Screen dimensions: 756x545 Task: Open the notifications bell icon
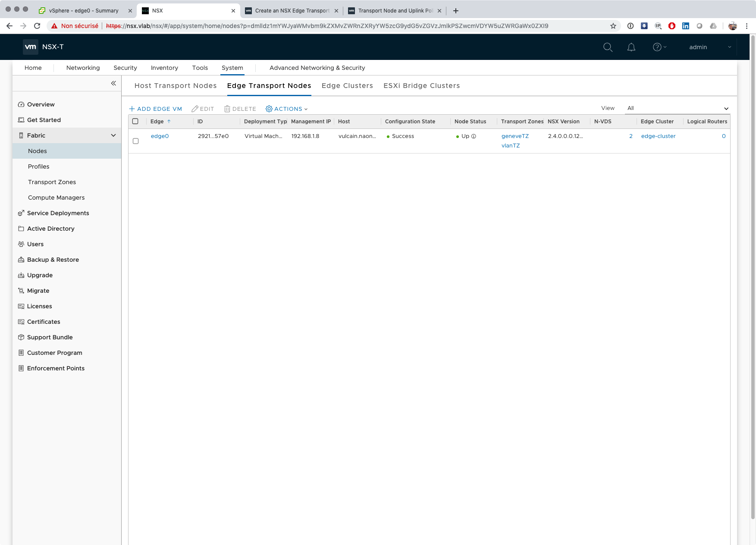tap(631, 47)
